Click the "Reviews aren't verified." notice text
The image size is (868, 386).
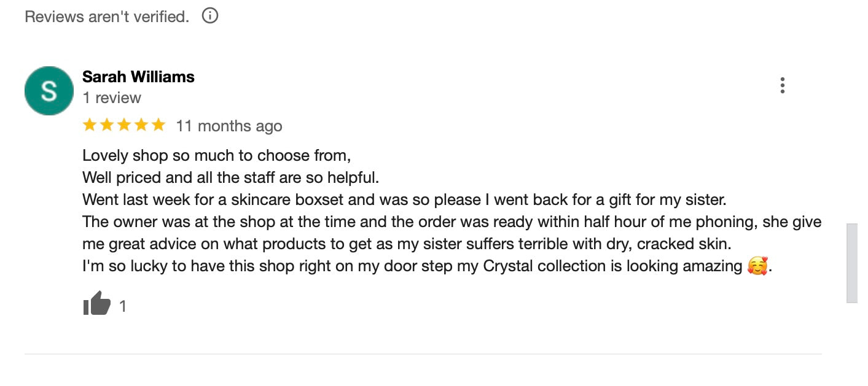[x=107, y=17]
